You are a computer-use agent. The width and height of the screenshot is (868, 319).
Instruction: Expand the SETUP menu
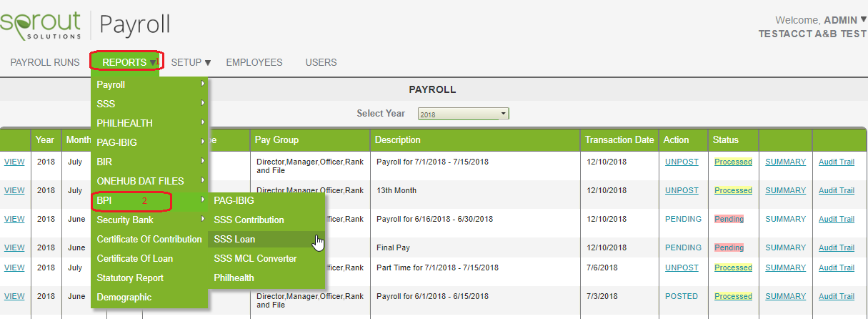(191, 62)
